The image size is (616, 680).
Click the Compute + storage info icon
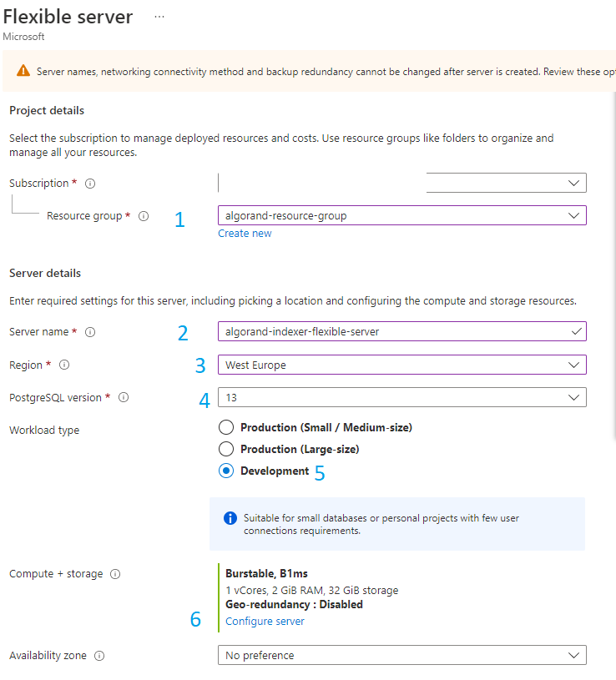[115, 574]
